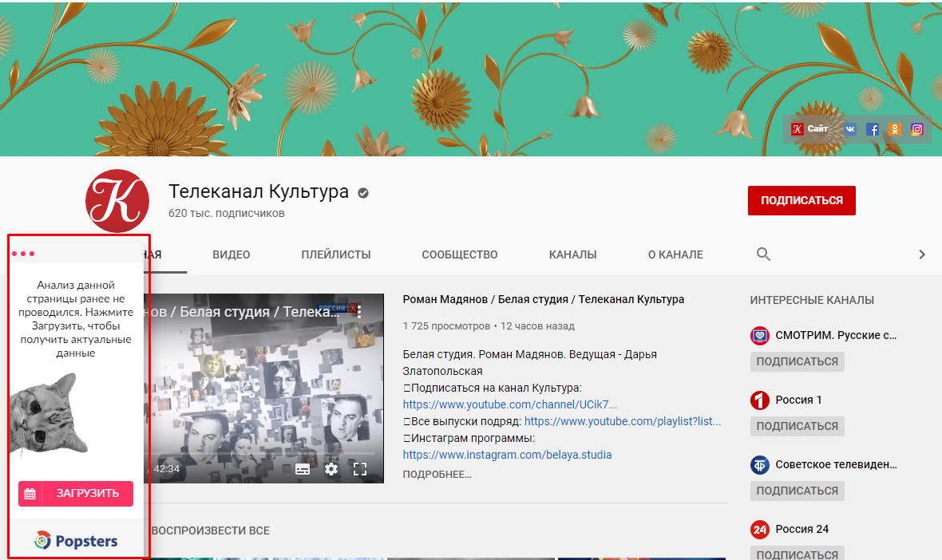The image size is (942, 560).
Task: Open the Instagram icon in banner
Action: [917, 128]
